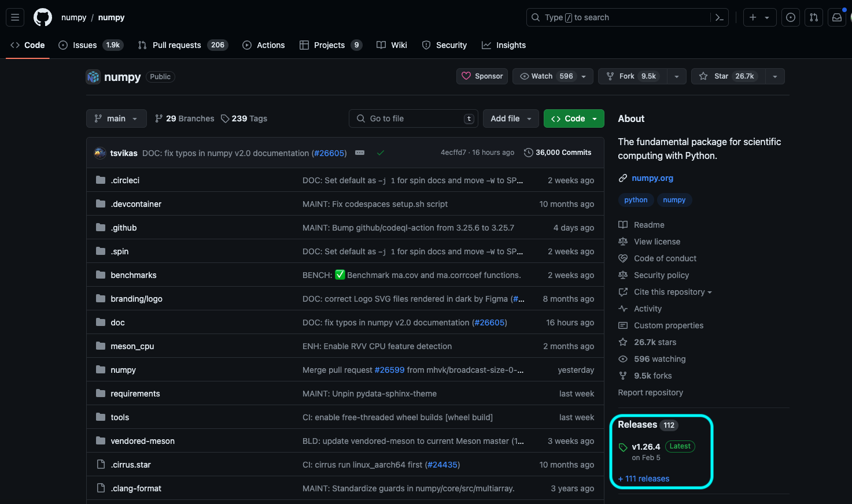Viewport: 852px width, 504px height.
Task: Open the numpy.org website link
Action: click(652, 178)
